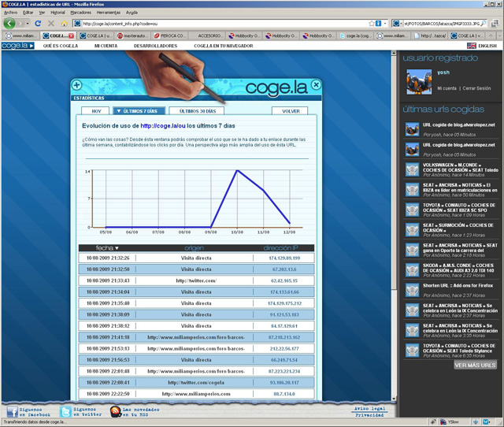Select the HOY statistics tab

[x=95, y=112]
